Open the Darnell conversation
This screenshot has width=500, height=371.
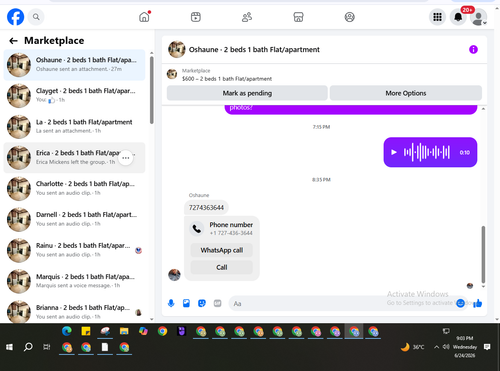(74, 219)
